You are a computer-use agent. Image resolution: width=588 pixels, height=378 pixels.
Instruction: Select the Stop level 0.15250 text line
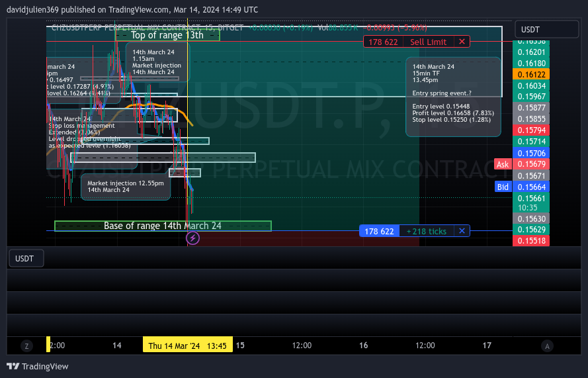(x=452, y=120)
